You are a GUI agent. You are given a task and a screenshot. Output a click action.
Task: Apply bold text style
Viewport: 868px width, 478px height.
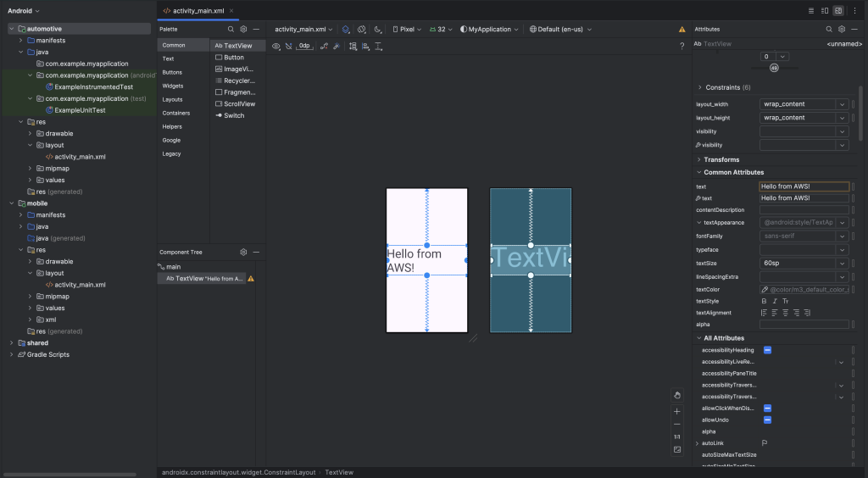pos(764,301)
